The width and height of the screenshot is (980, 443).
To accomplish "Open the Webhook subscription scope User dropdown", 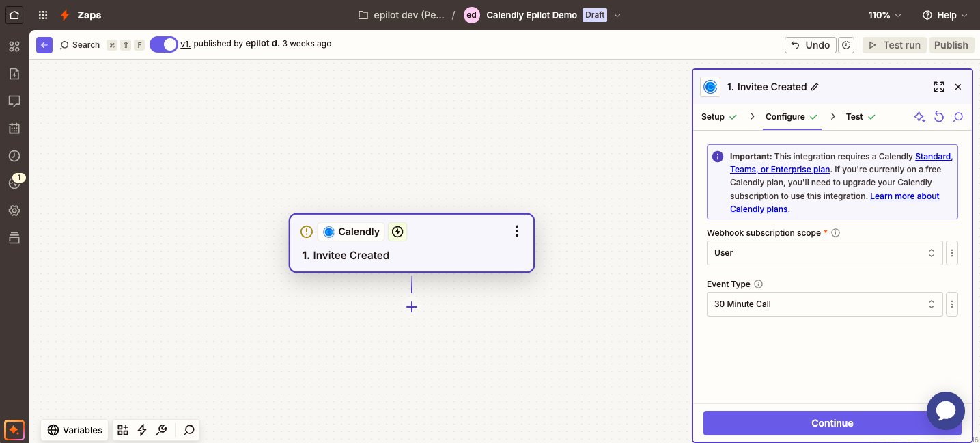I will 824,253.
